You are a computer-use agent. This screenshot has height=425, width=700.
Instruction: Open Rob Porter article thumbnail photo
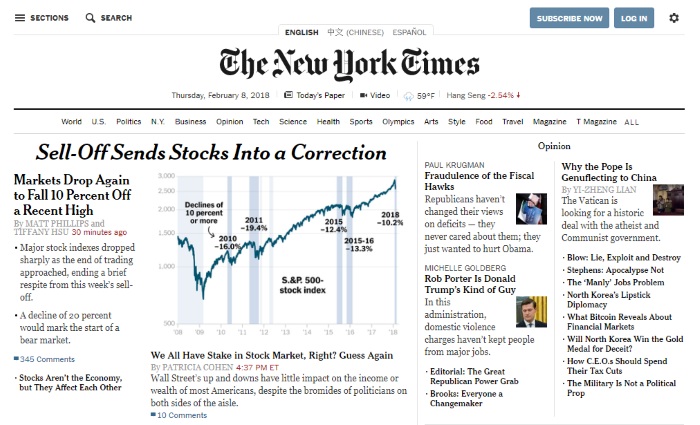[531, 312]
